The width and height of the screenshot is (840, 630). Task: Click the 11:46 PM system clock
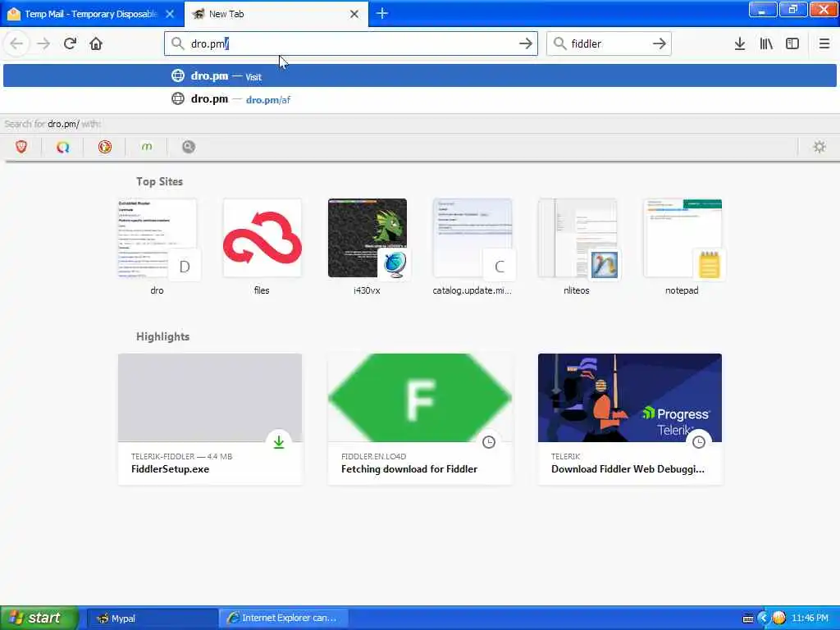coord(810,619)
